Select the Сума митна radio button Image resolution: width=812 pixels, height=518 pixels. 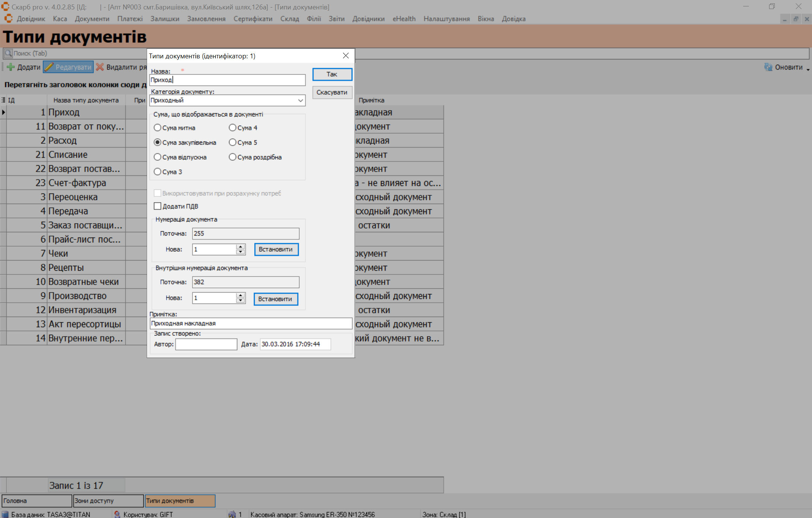158,128
